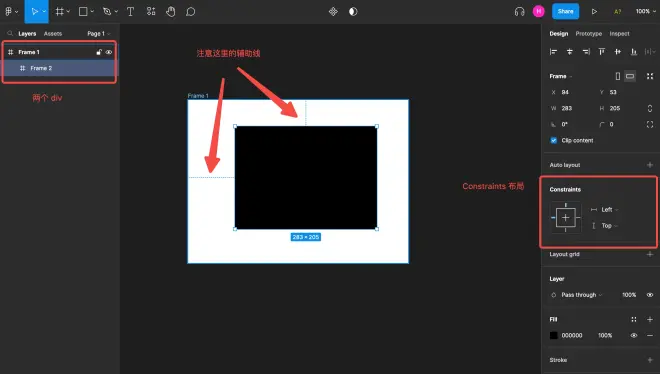Click the X position field
Screen dimensions: 660x374
[570, 92]
